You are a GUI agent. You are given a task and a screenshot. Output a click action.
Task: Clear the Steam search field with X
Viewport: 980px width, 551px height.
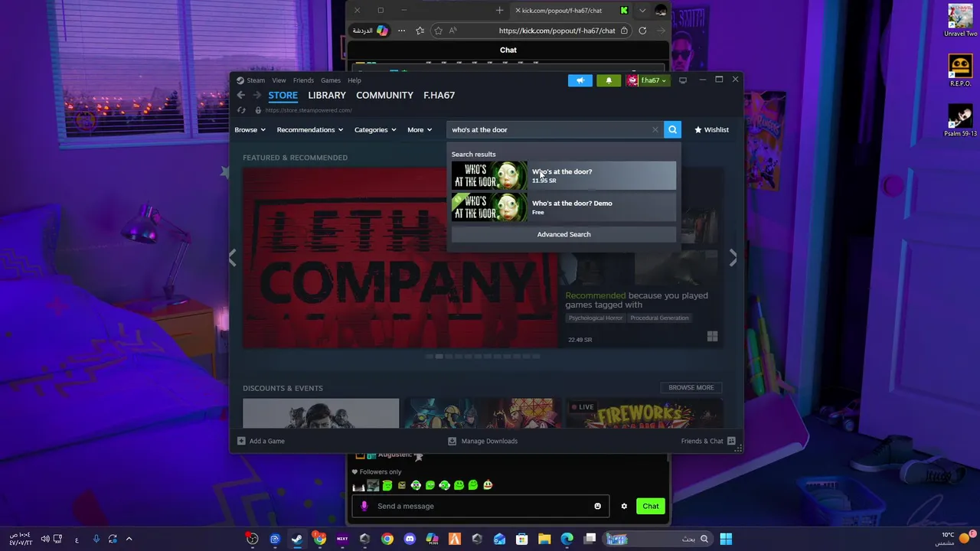coord(655,129)
